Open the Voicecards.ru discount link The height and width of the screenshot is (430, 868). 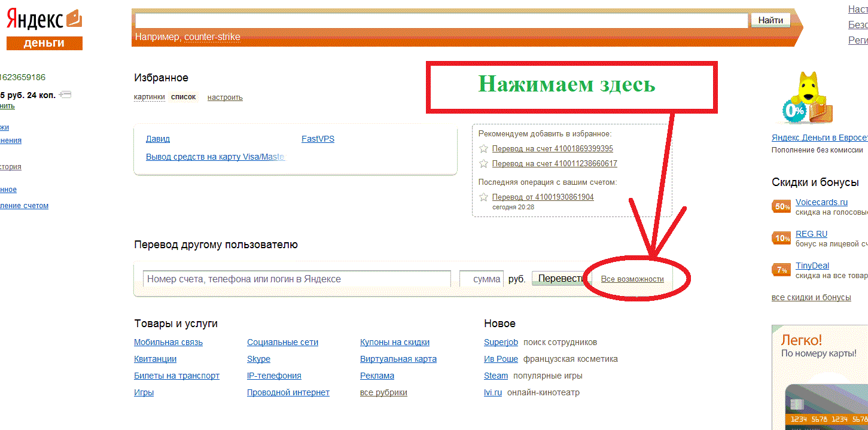click(x=821, y=202)
